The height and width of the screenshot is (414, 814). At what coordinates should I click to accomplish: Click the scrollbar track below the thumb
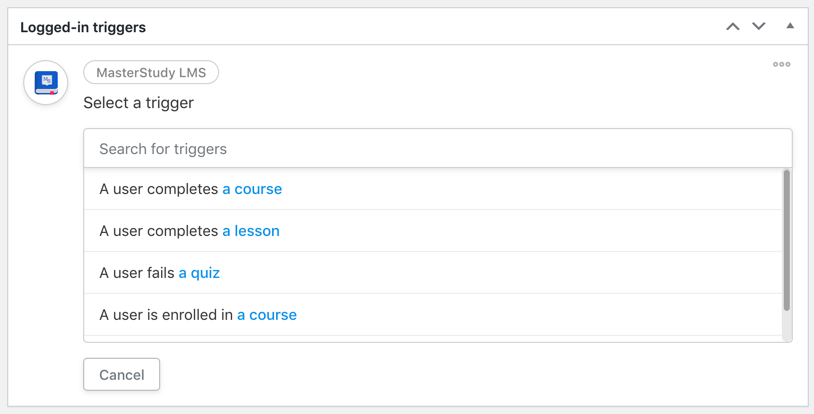786,326
